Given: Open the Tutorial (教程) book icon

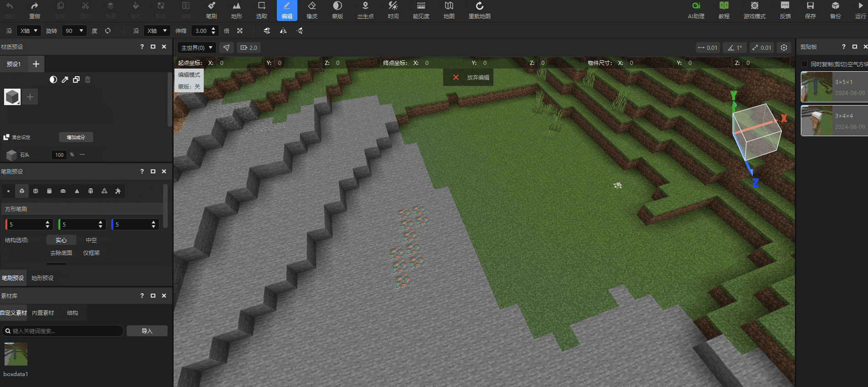Looking at the screenshot, I should point(724,10).
